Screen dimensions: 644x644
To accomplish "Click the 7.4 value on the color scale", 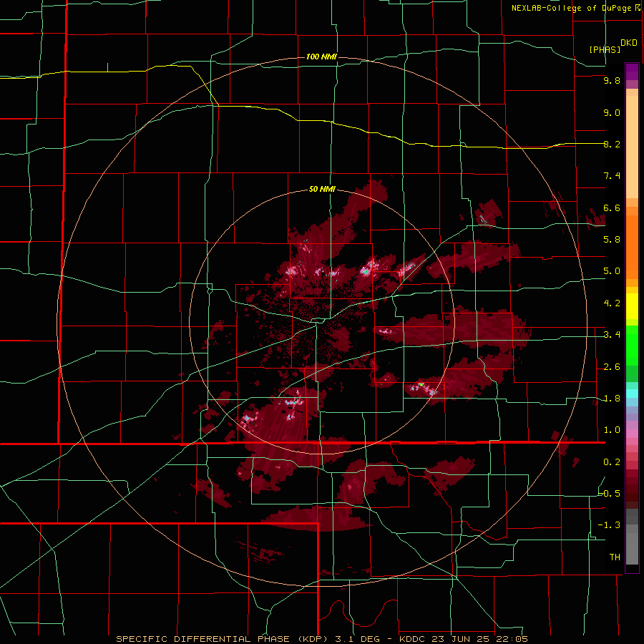I will pyautogui.click(x=612, y=176).
